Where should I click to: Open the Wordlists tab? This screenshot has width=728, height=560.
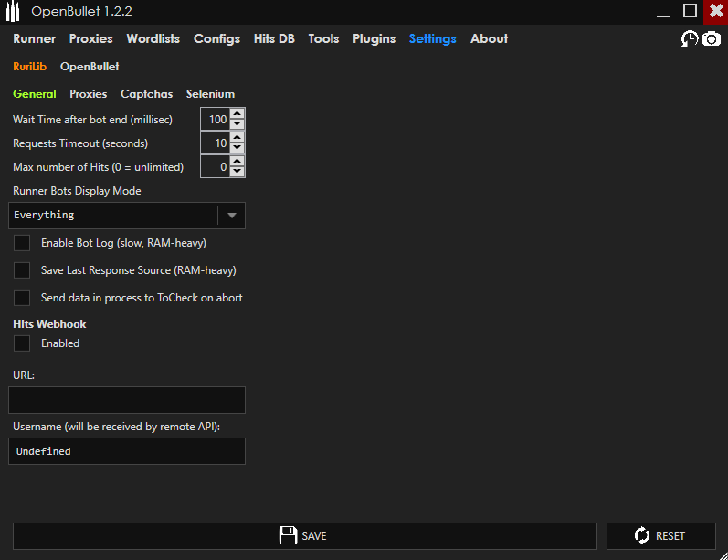coord(153,38)
